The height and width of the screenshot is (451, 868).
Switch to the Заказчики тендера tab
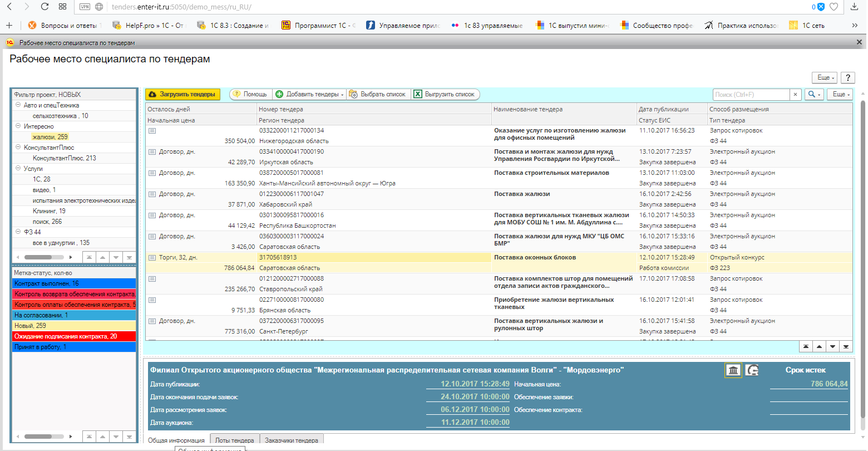click(292, 440)
